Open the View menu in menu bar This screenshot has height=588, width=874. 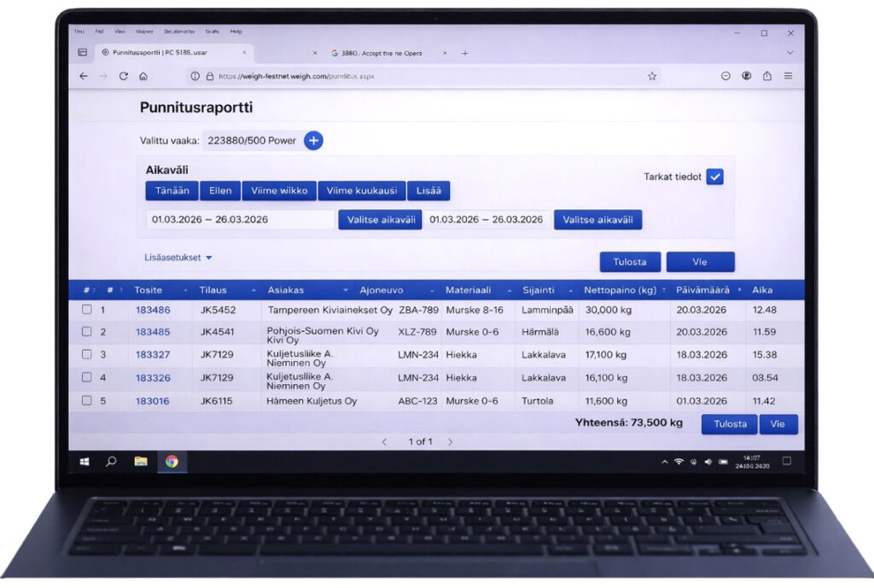(119, 32)
